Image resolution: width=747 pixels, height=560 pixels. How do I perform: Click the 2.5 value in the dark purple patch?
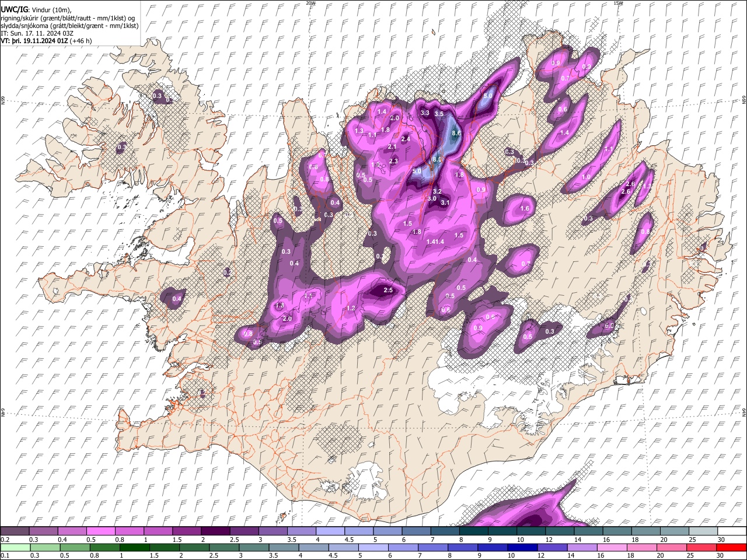click(x=389, y=290)
